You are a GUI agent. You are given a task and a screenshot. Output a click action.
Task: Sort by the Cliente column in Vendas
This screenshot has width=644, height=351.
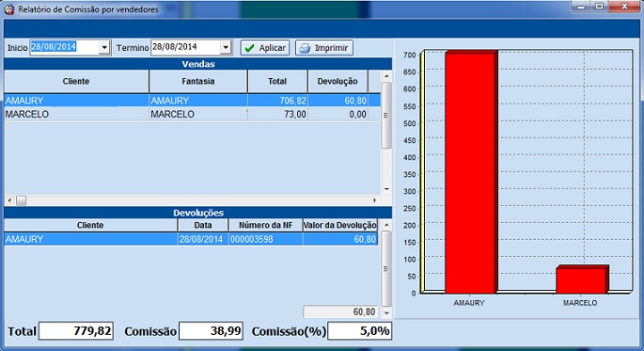[x=76, y=81]
